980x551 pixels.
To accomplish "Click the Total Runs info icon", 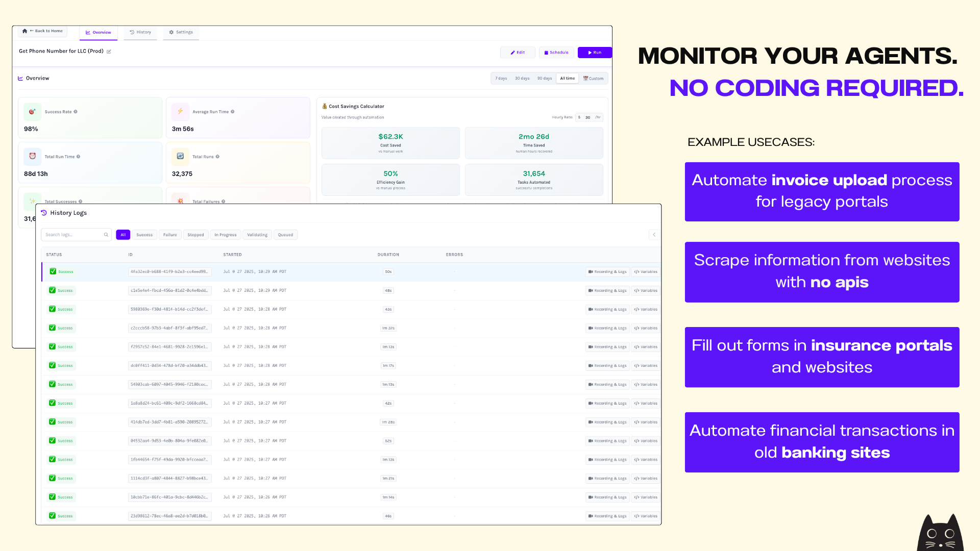I will click(x=217, y=157).
